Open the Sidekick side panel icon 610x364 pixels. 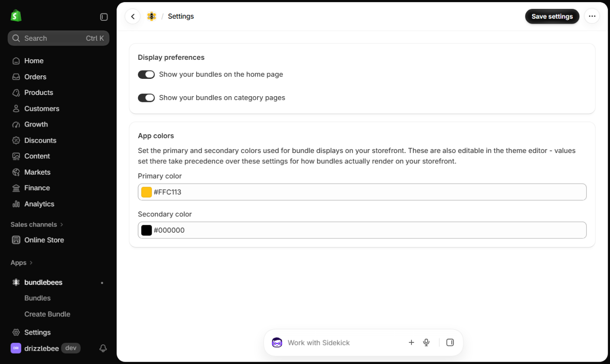[x=450, y=342]
